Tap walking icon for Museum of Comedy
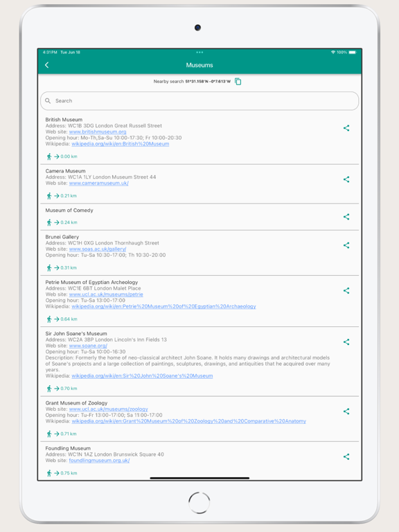The width and height of the screenshot is (399, 532). [x=49, y=222]
